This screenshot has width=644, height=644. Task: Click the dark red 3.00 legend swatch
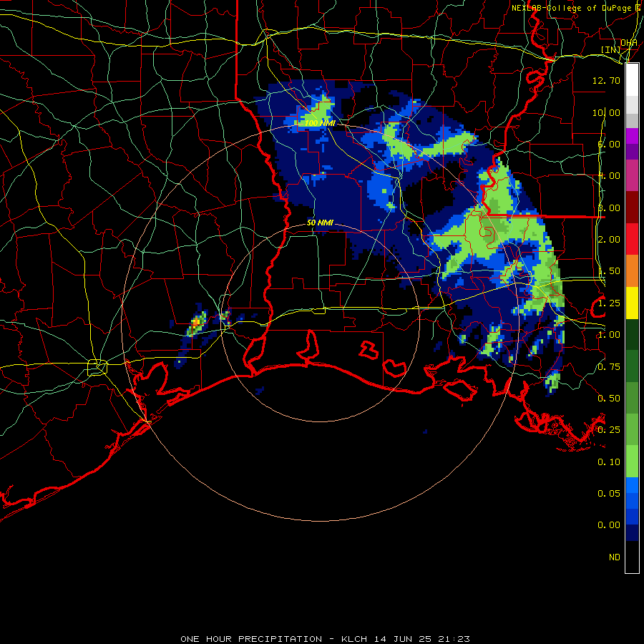pyautogui.click(x=632, y=207)
